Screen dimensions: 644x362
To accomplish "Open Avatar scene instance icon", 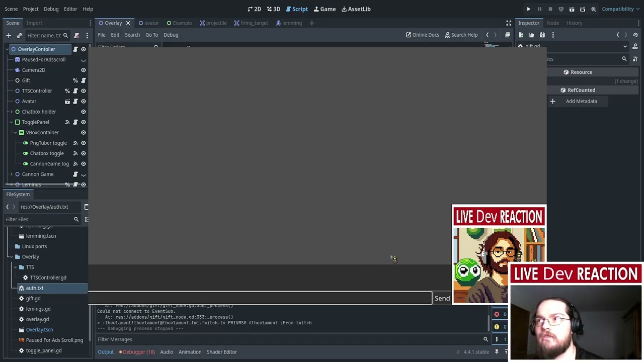I will click(x=67, y=101).
